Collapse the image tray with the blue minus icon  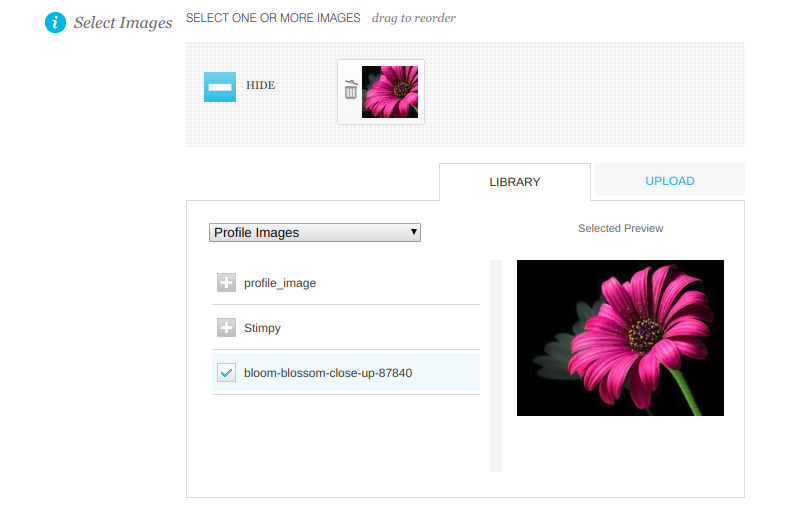220,87
